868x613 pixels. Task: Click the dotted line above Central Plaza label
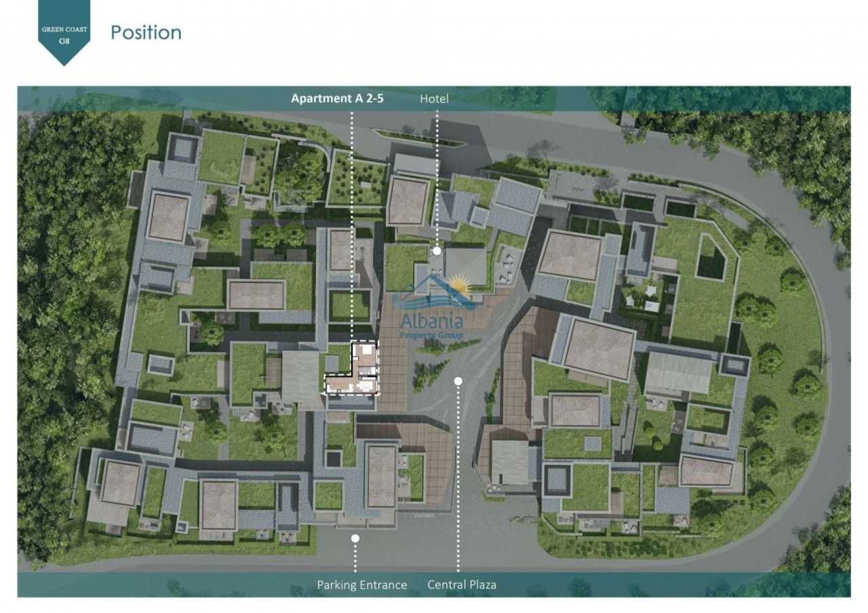pyautogui.click(x=458, y=488)
